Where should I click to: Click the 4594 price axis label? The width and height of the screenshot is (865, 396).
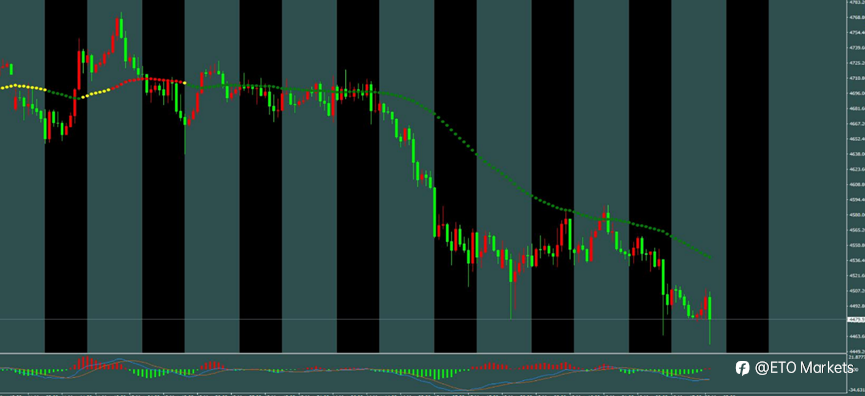(857, 200)
